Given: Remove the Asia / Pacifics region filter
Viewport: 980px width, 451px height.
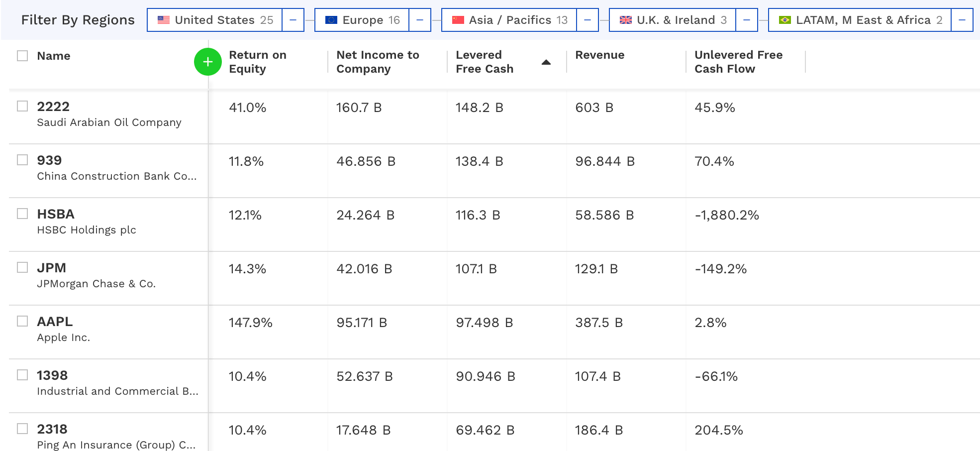Looking at the screenshot, I should (588, 20).
